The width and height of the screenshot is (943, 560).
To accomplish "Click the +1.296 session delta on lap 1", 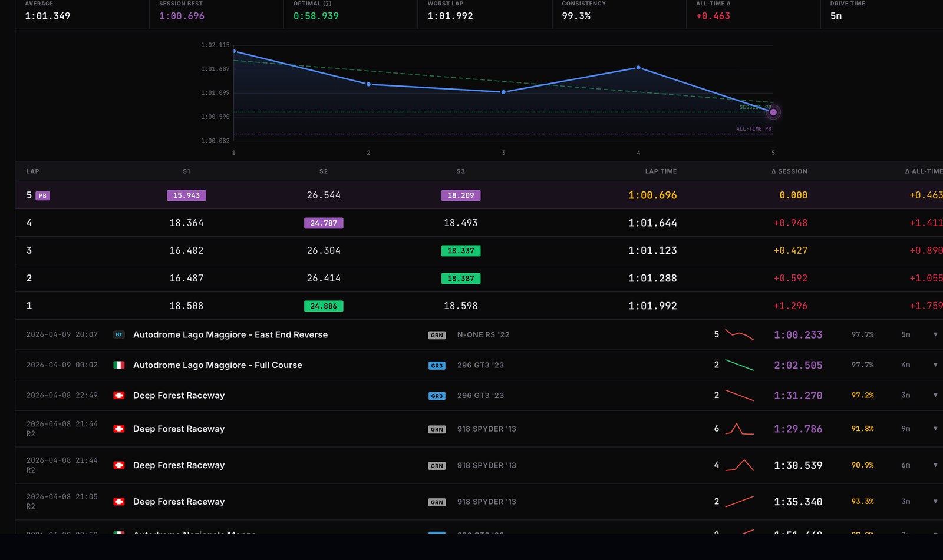I will 790,306.
